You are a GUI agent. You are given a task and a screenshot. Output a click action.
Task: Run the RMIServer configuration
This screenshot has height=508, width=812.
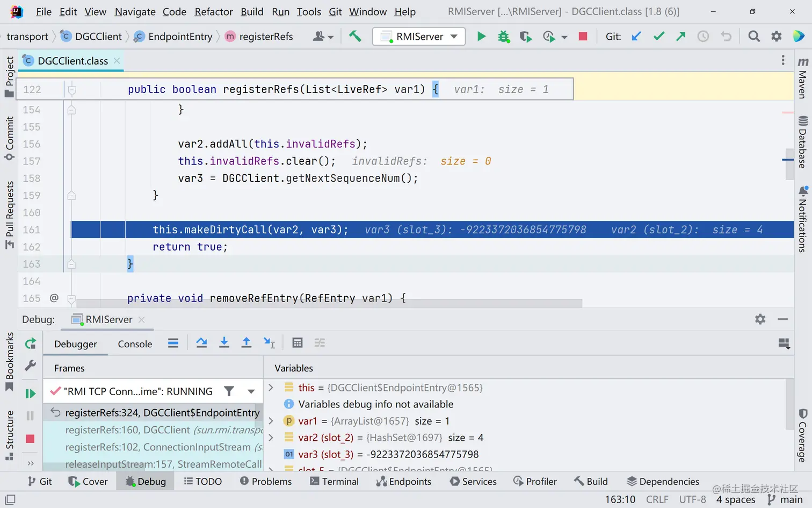click(x=481, y=36)
